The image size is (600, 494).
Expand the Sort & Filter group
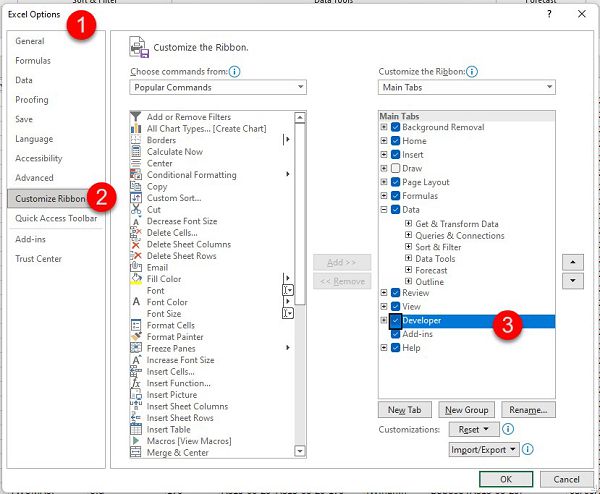tap(408, 247)
